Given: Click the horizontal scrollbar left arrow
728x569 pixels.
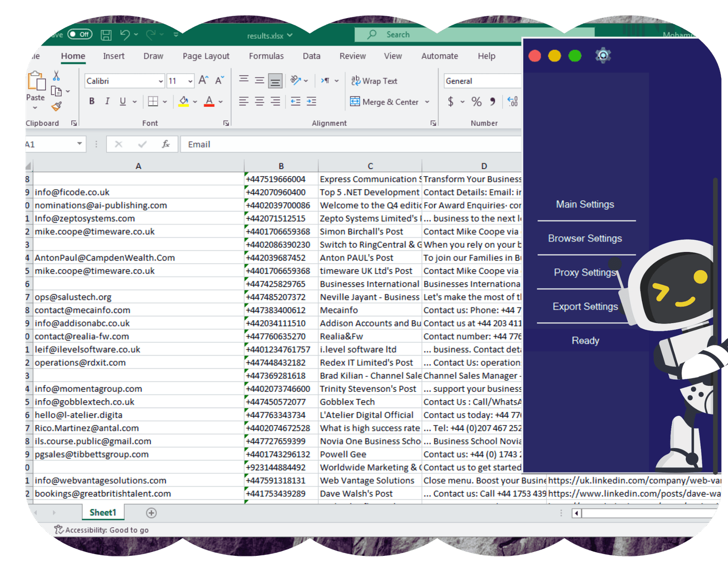Looking at the screenshot, I should (577, 513).
